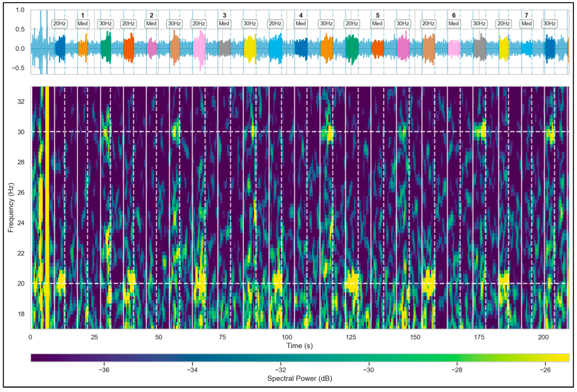
Task: Select the bold number 4 above the waveform
Action: tap(301, 15)
